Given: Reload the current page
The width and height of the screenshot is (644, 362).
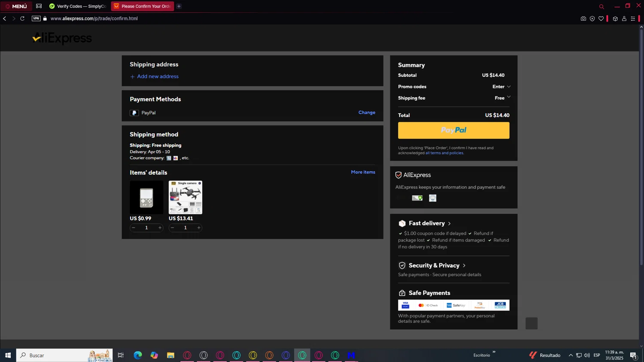Looking at the screenshot, I should pyautogui.click(x=22, y=18).
